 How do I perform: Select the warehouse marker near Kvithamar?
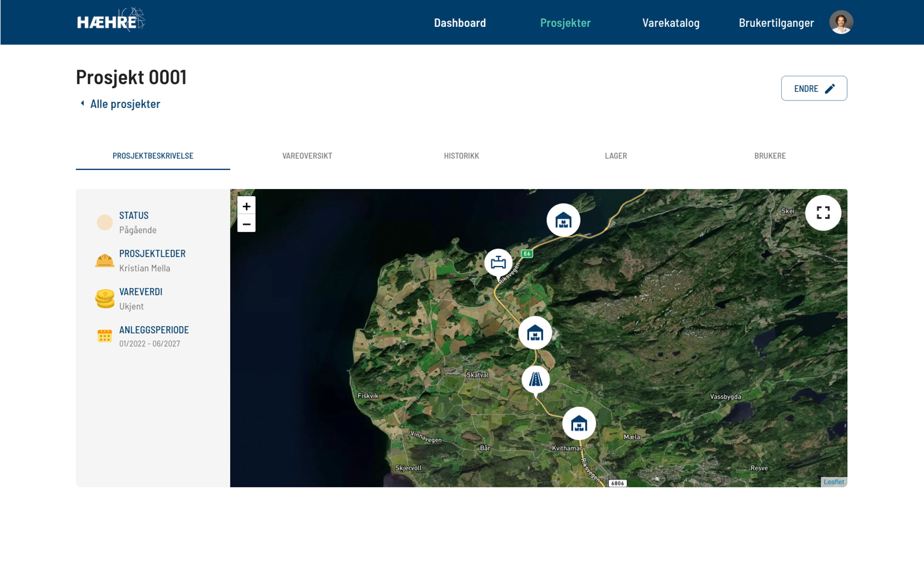(x=579, y=424)
